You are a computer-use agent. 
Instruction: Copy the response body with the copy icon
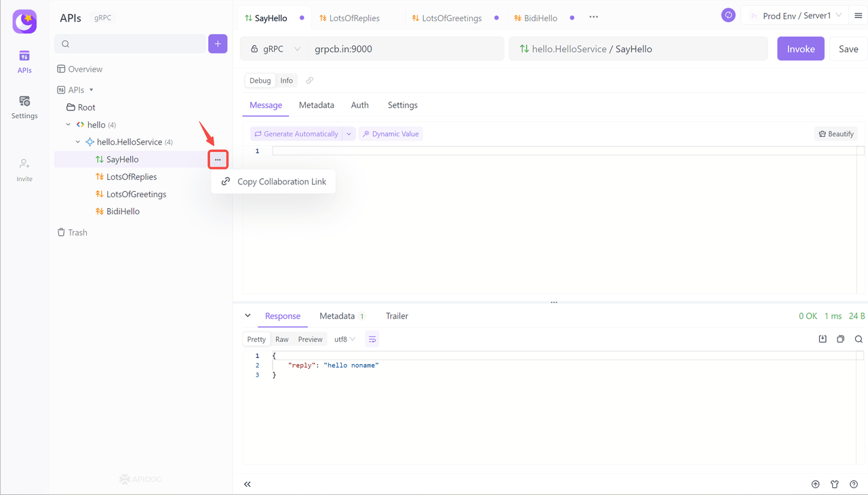840,338
